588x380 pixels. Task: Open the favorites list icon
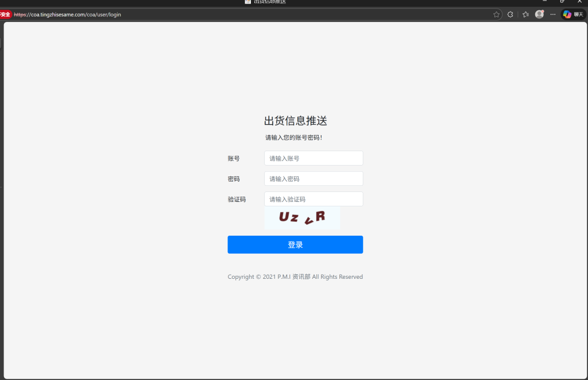pos(525,14)
